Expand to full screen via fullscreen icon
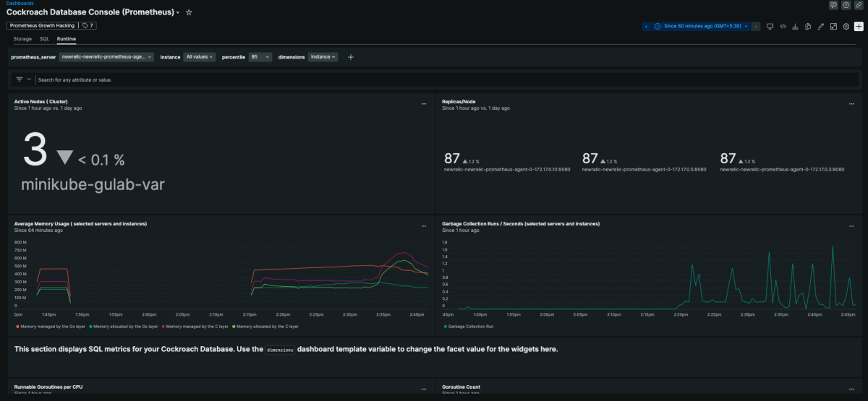This screenshot has width=868, height=401. coord(833,26)
